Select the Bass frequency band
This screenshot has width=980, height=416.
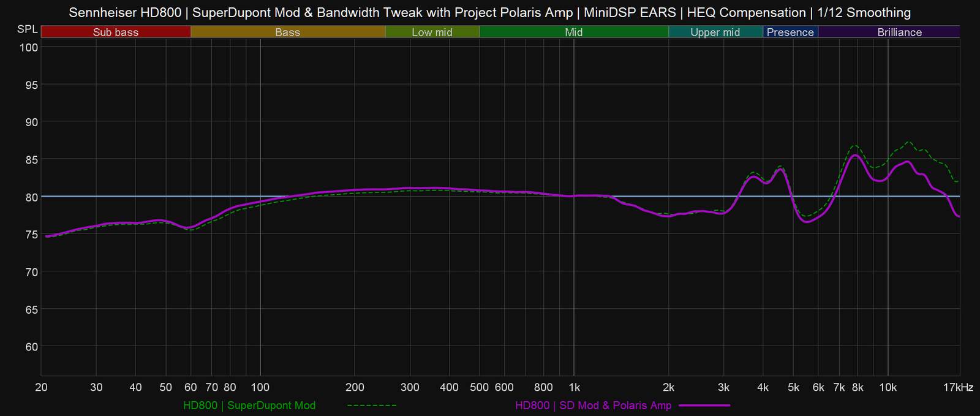pos(287,32)
